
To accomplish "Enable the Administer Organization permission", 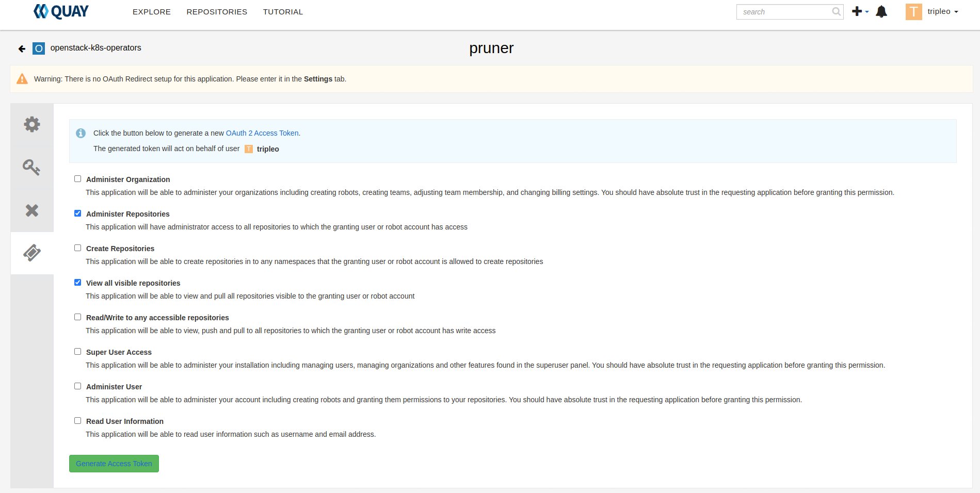I will 78,178.
